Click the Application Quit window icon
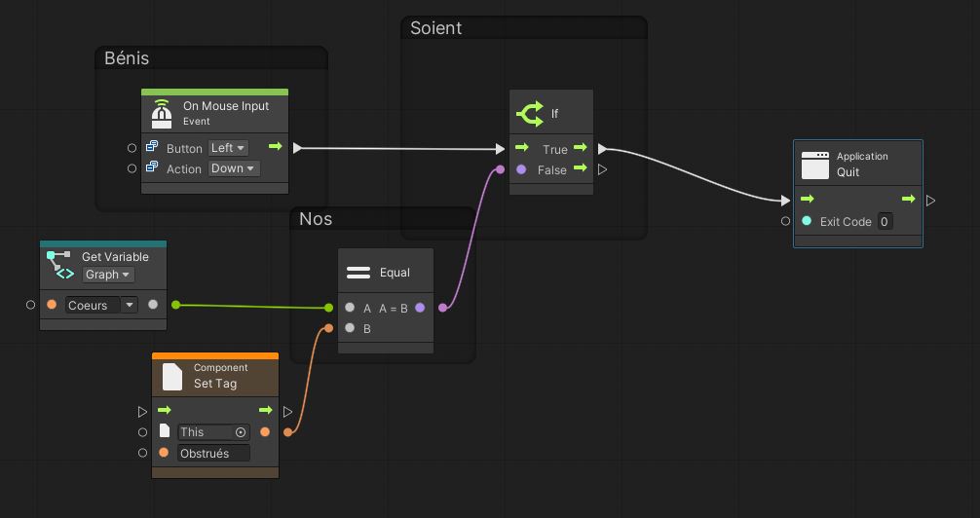Screen dimensions: 980x518 [x=814, y=165]
